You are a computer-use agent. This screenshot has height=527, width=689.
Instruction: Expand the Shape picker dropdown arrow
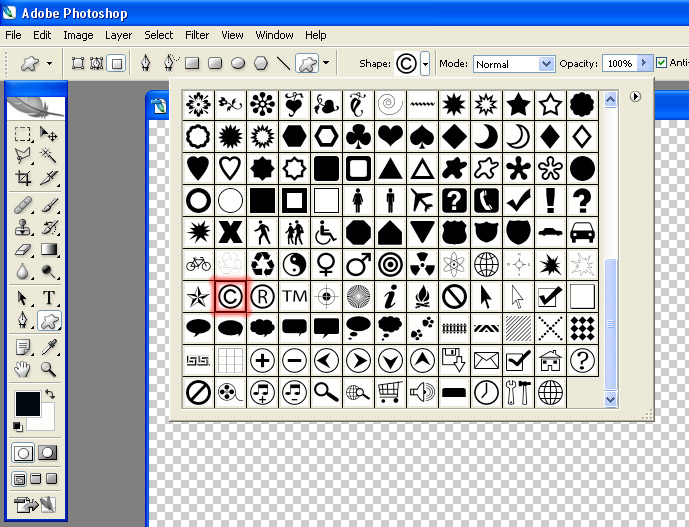tap(425, 63)
